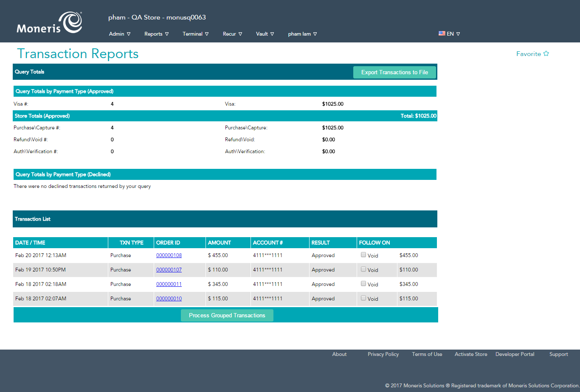The image size is (580, 392).
Task: Enable Void checkbox for $115.00 transaction
Action: (x=363, y=298)
